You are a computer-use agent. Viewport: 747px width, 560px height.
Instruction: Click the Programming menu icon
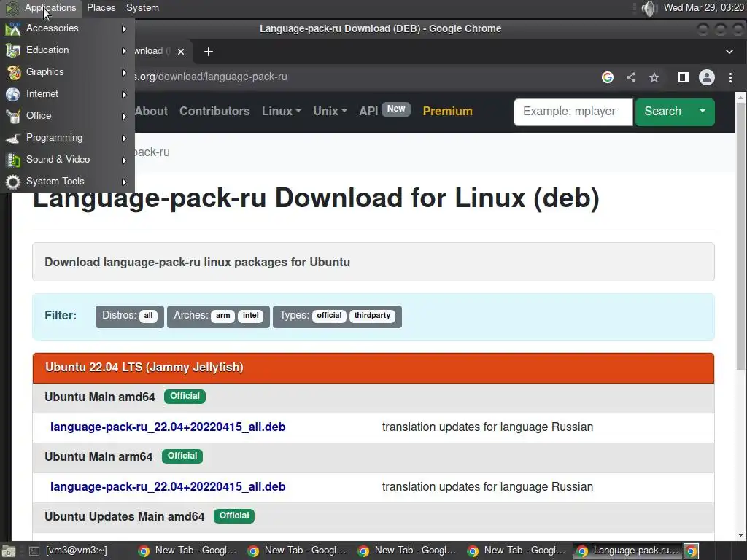13,138
